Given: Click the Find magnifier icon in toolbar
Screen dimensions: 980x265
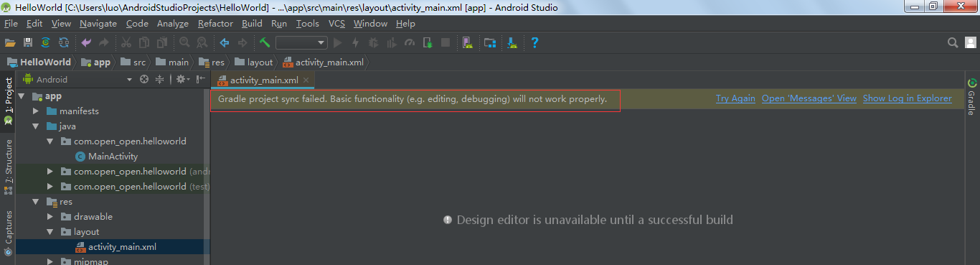Looking at the screenshot, I should pos(184,43).
